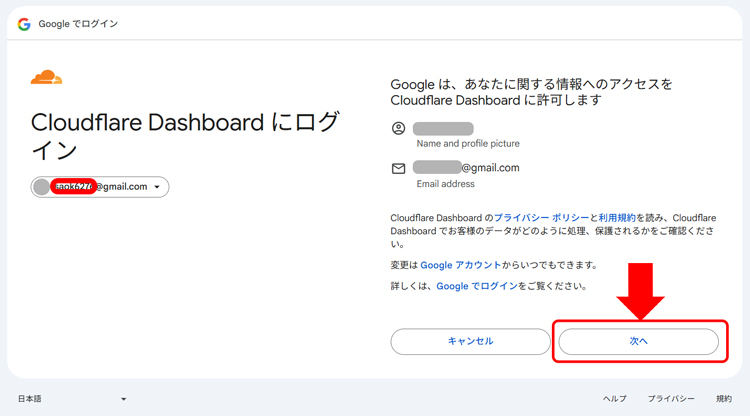Click the 次へ button
Screen dimensions: 750x416
point(639,341)
